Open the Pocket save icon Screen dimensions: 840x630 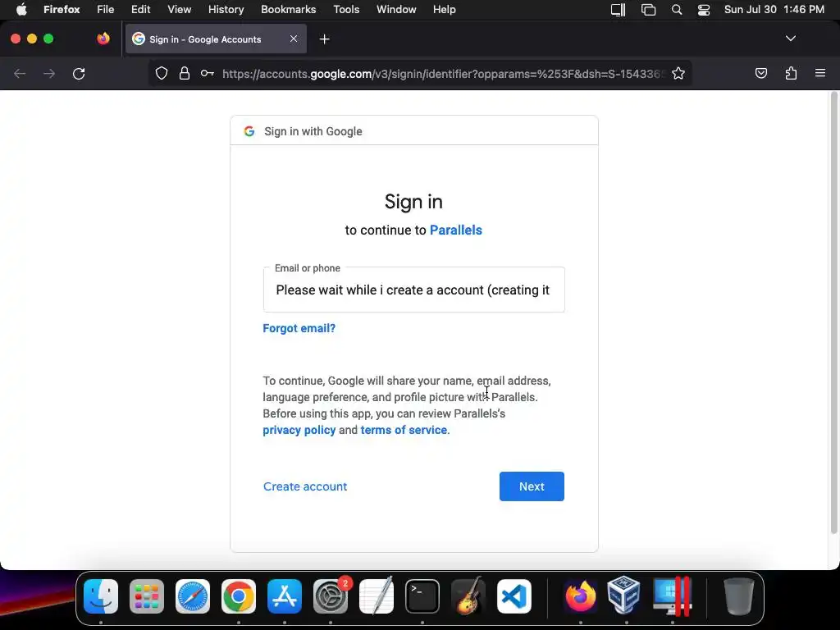pos(760,73)
